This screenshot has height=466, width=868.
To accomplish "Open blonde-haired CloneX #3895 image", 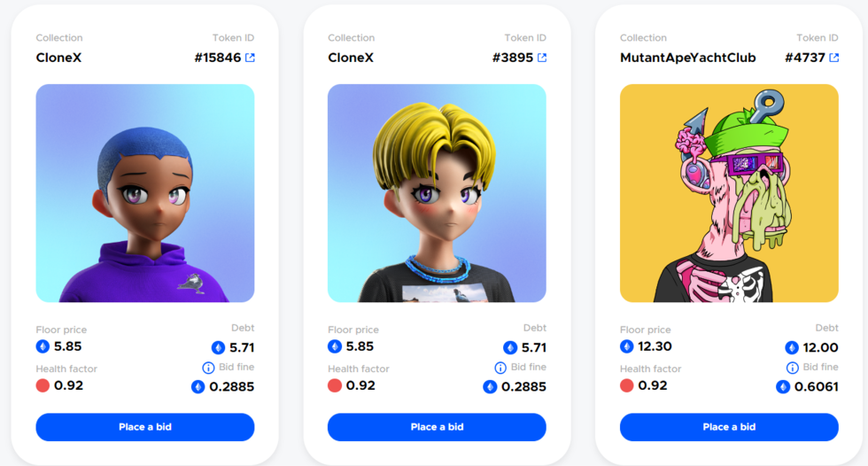I will pos(437,193).
